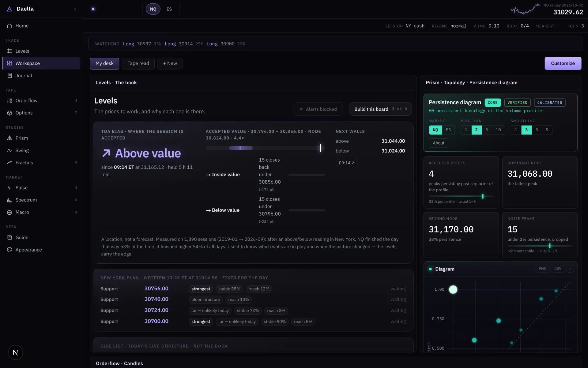Screen dimensions: 588x368
Task: Export diagram as PNG
Action: (542, 269)
